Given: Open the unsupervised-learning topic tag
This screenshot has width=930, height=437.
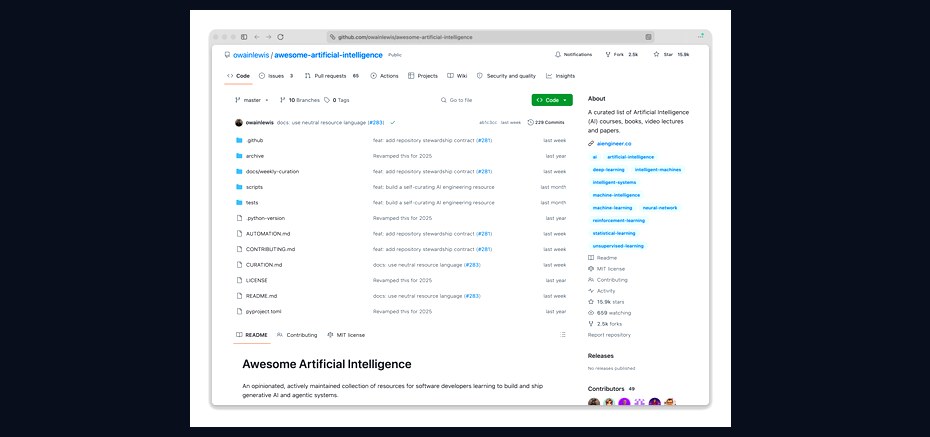Looking at the screenshot, I should click(617, 246).
